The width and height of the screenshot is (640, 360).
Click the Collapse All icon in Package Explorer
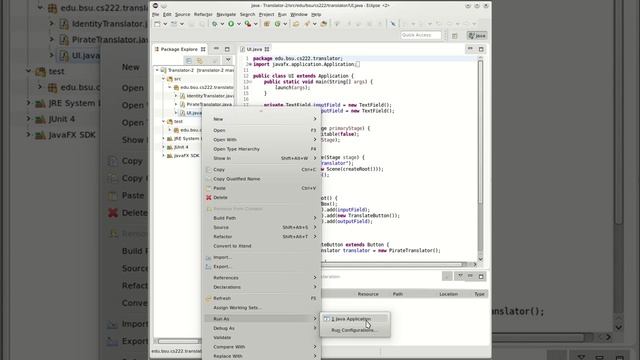click(x=189, y=60)
